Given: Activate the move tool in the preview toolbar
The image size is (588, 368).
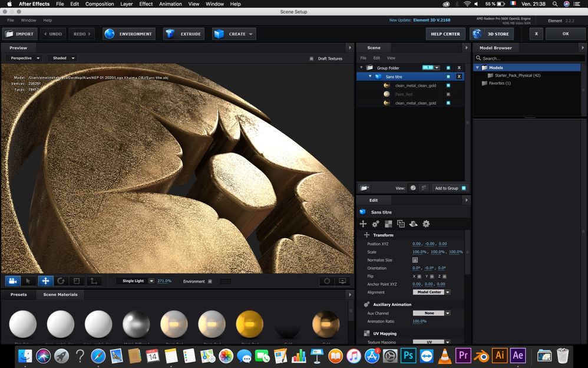Looking at the screenshot, I should click(x=45, y=281).
